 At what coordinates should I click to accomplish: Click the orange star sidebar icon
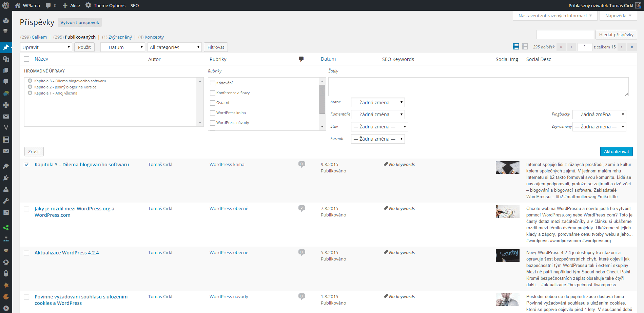pos(6,285)
